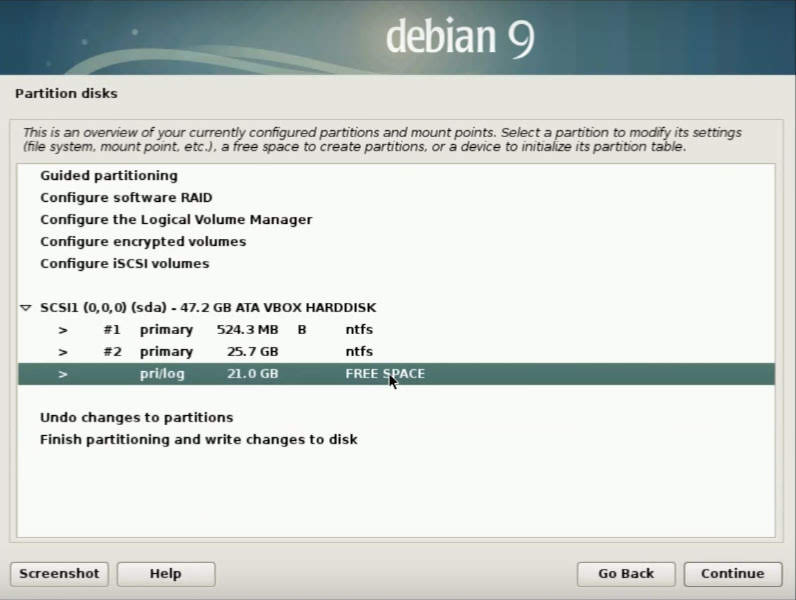Viewport: 796px width, 600px height.
Task: Click the 524.3 MB size value
Action: point(247,329)
